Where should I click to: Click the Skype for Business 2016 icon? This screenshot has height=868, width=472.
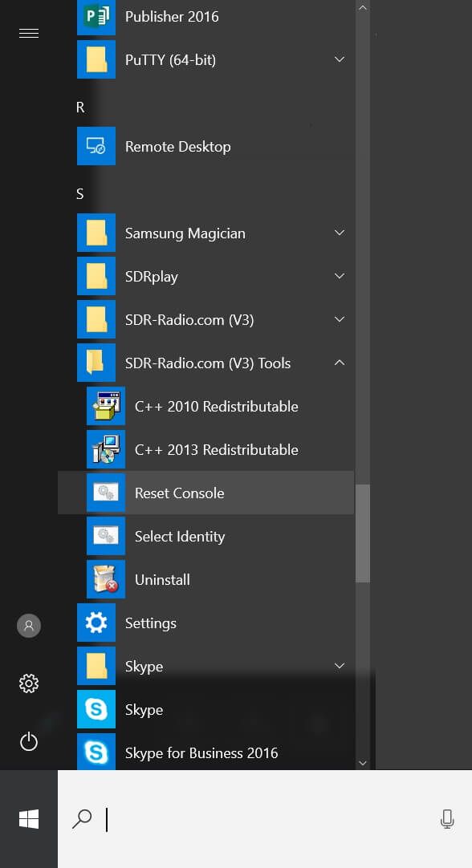pyautogui.click(x=96, y=752)
